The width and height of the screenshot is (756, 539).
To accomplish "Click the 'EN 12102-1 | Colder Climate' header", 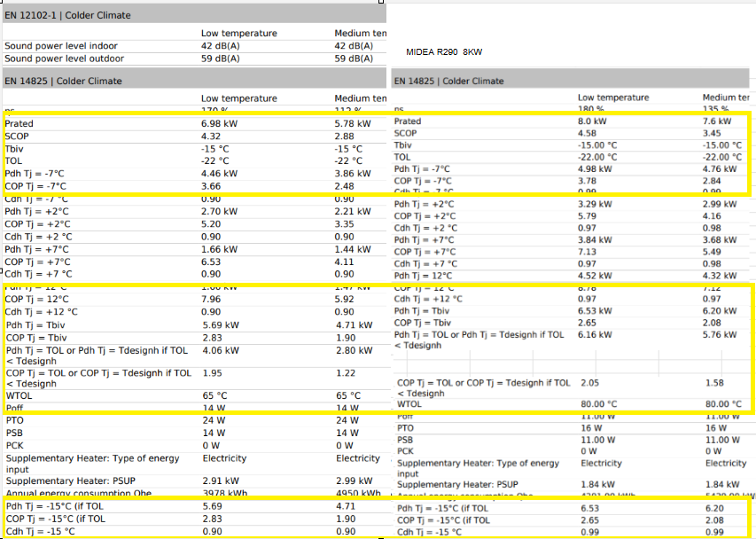I will pos(67,15).
